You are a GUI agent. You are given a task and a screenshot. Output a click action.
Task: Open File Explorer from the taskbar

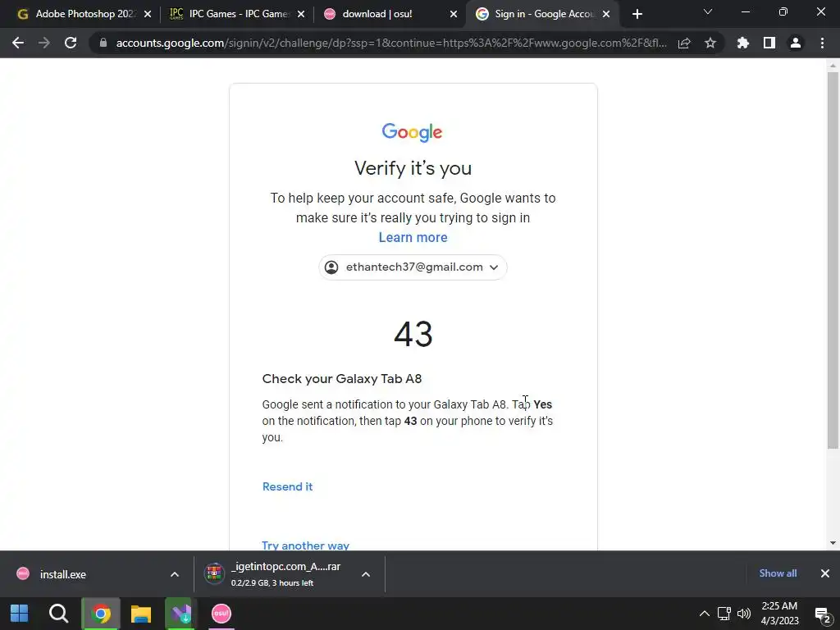click(141, 614)
